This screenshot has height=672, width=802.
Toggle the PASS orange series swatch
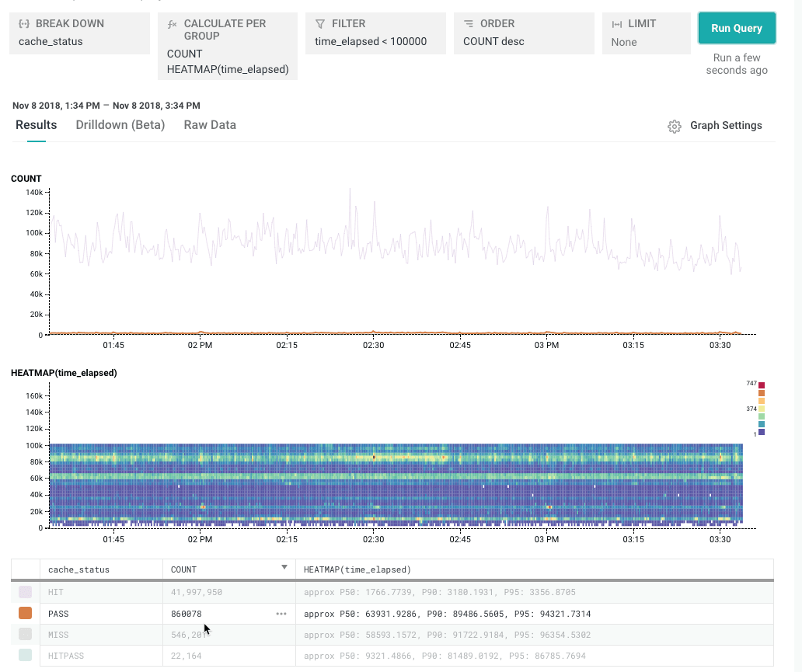tap(25, 614)
